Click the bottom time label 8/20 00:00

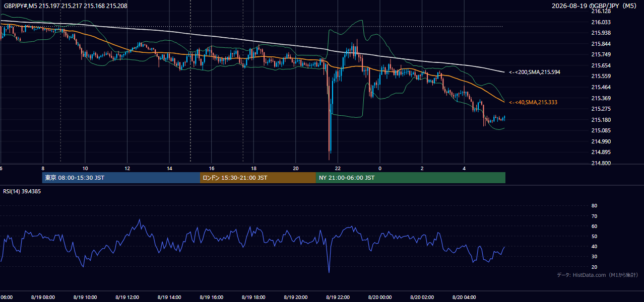click(x=379, y=297)
